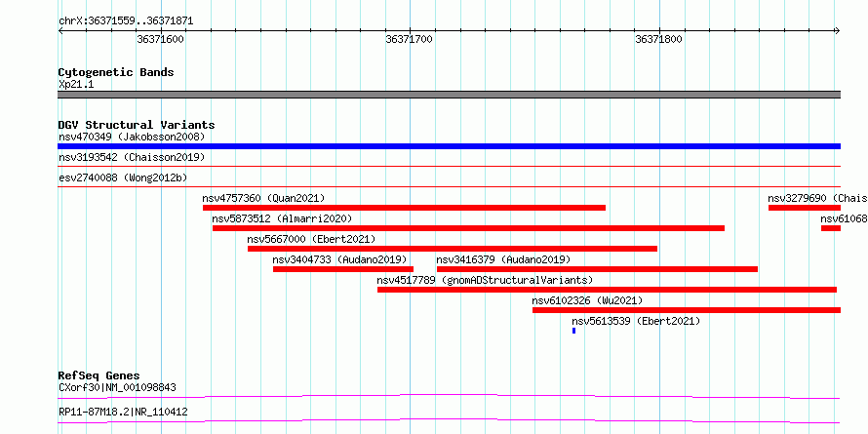This screenshot has height=434, width=868.
Task: Click the 'nsv5613539 (Ebert2021)' label
Action: (x=636, y=321)
